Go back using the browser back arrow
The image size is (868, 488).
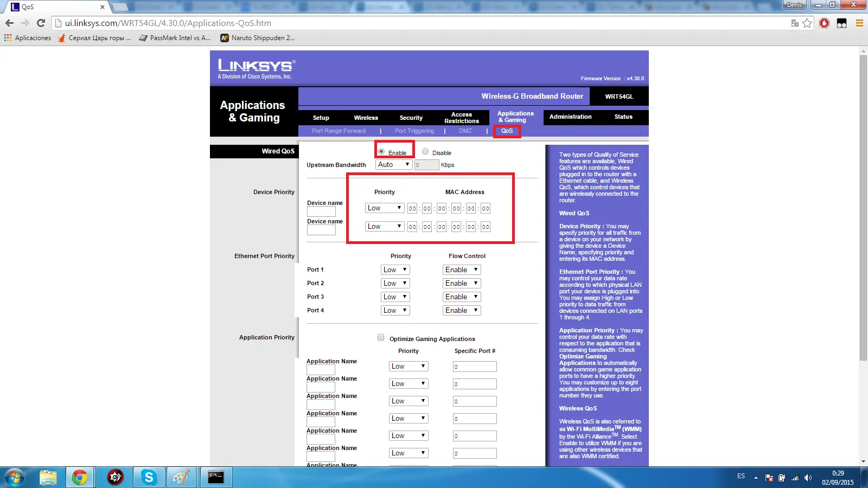(x=9, y=23)
